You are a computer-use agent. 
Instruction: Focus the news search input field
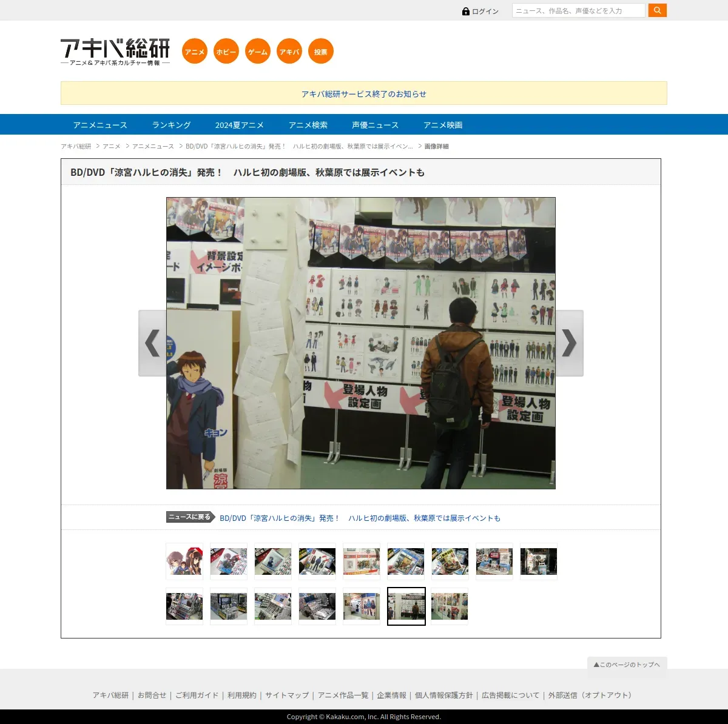click(x=579, y=10)
